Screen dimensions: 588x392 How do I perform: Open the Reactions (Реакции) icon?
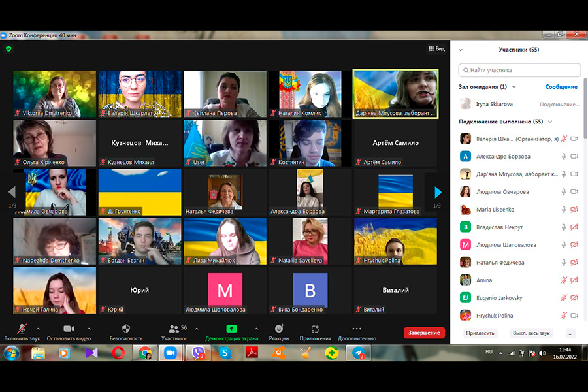[x=279, y=329]
